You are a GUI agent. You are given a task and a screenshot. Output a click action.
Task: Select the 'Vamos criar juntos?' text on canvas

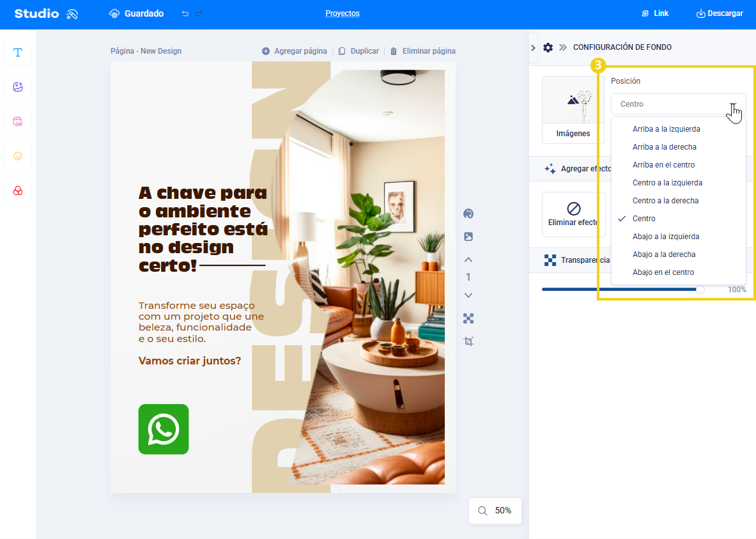point(190,361)
